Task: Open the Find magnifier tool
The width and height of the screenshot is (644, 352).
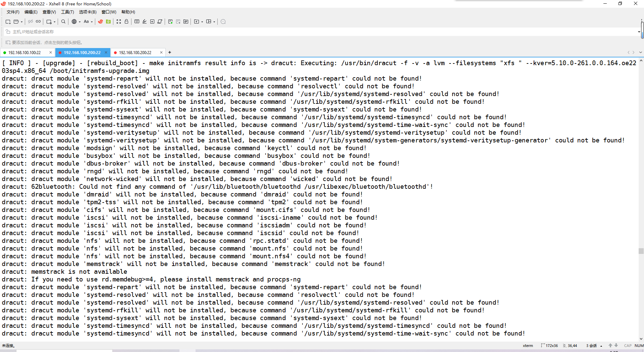Action: pyautogui.click(x=63, y=22)
